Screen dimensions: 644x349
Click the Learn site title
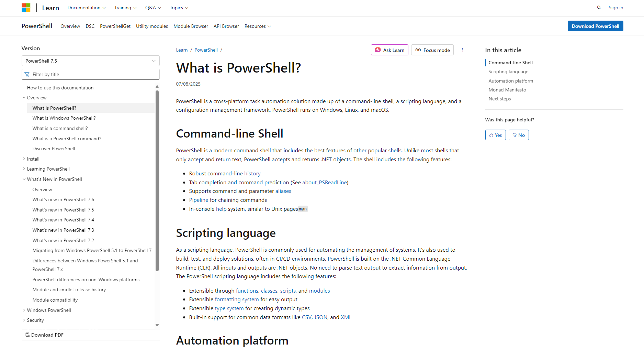point(50,8)
